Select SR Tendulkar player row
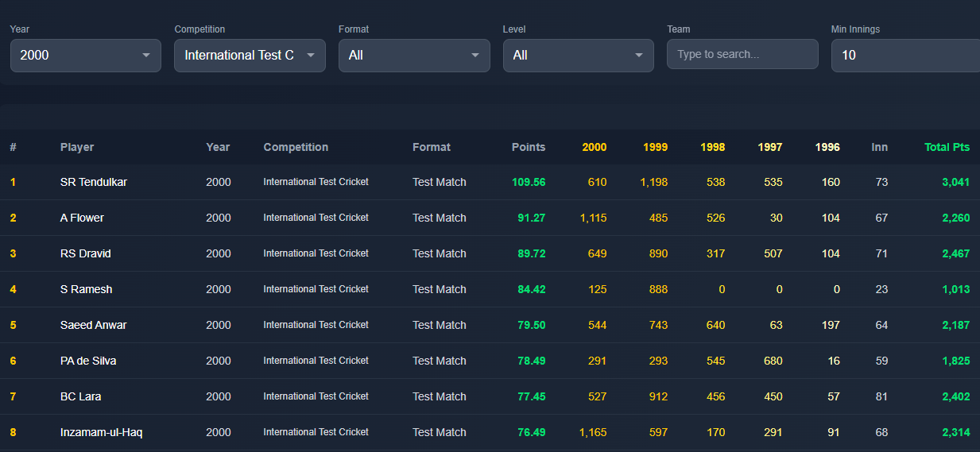Screen dimensions: 980x452 [94, 182]
